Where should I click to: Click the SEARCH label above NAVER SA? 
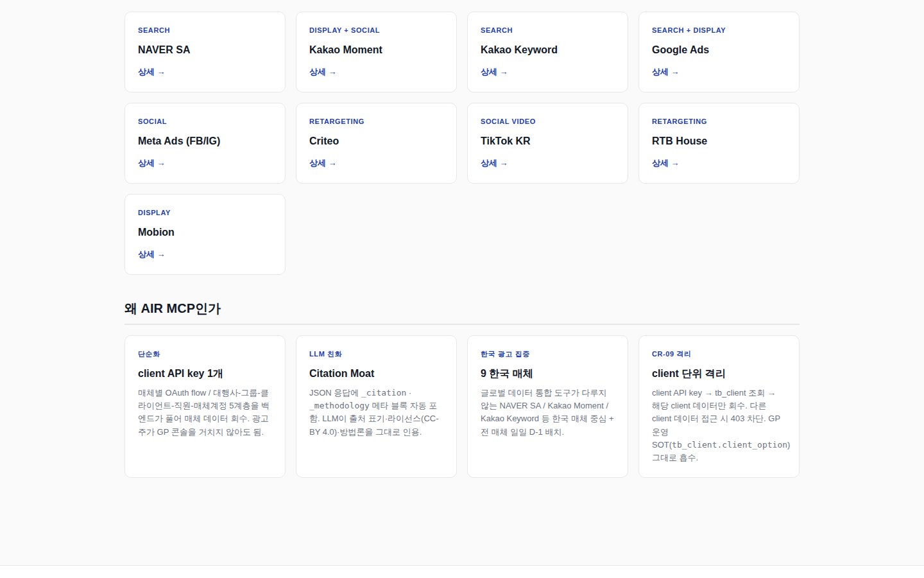pyautogui.click(x=154, y=30)
